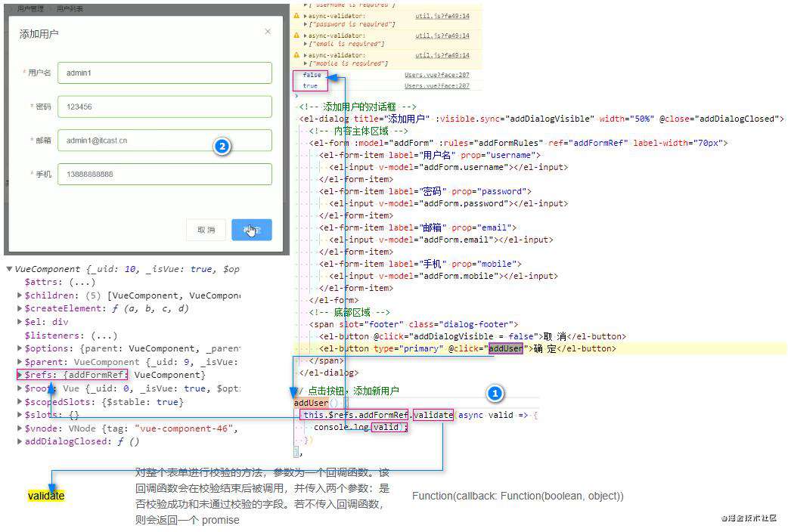Expand the $options property
The image size is (788, 532).
tap(20, 348)
